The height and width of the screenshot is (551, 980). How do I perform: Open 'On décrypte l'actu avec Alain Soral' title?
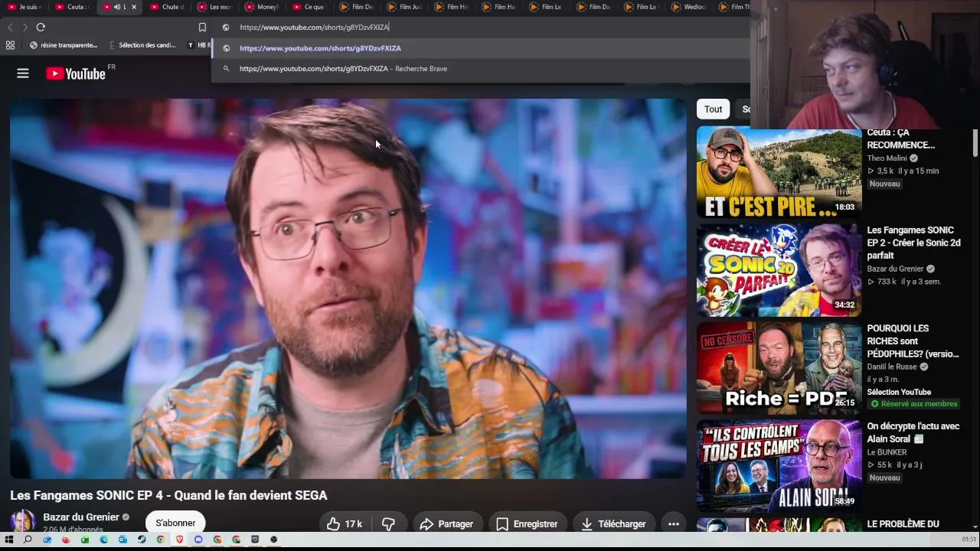pos(913,432)
